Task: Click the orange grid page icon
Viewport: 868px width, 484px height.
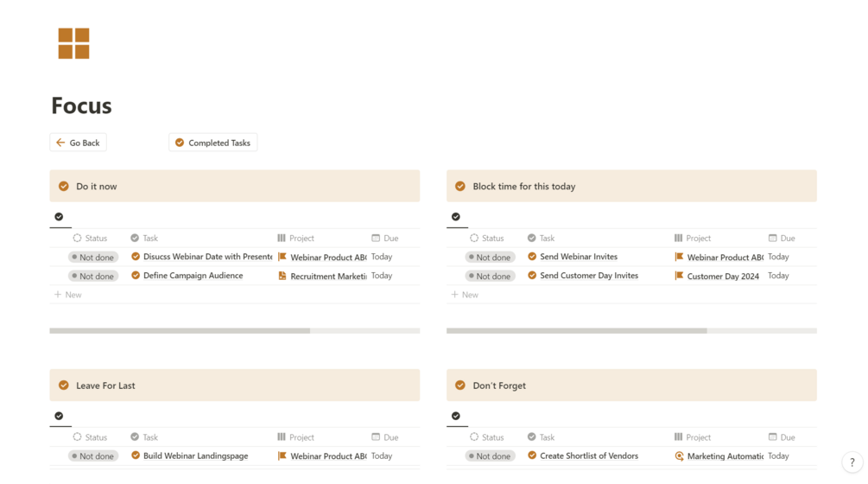Action: pos(73,43)
